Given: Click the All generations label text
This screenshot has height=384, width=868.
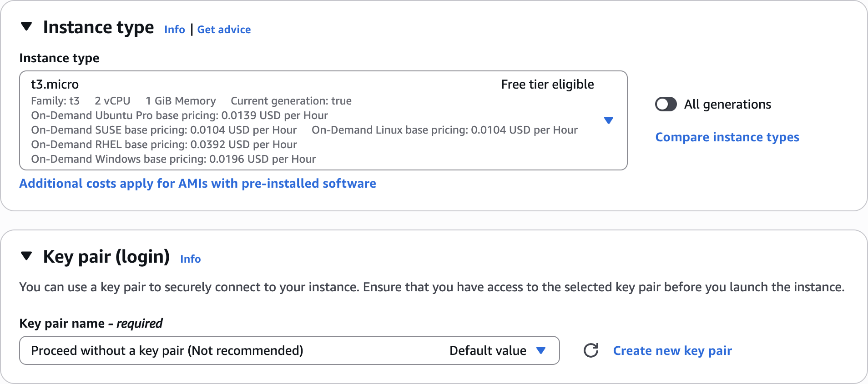Looking at the screenshot, I should (727, 105).
